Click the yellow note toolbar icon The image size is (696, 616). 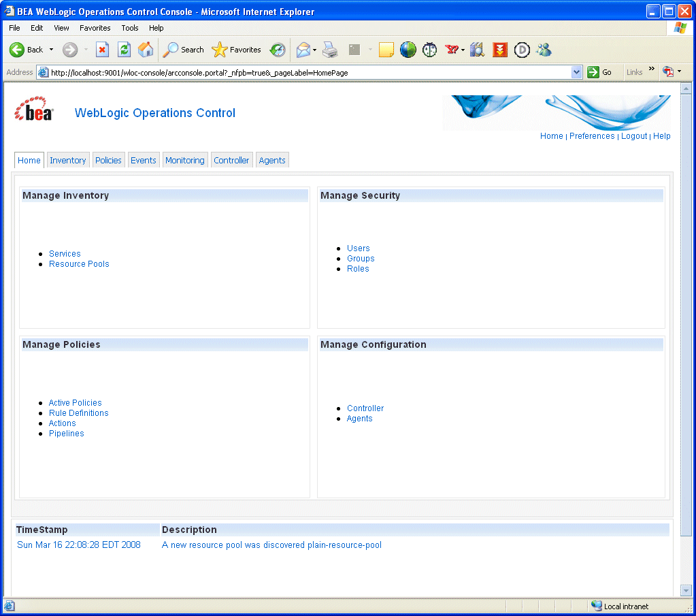tap(386, 50)
